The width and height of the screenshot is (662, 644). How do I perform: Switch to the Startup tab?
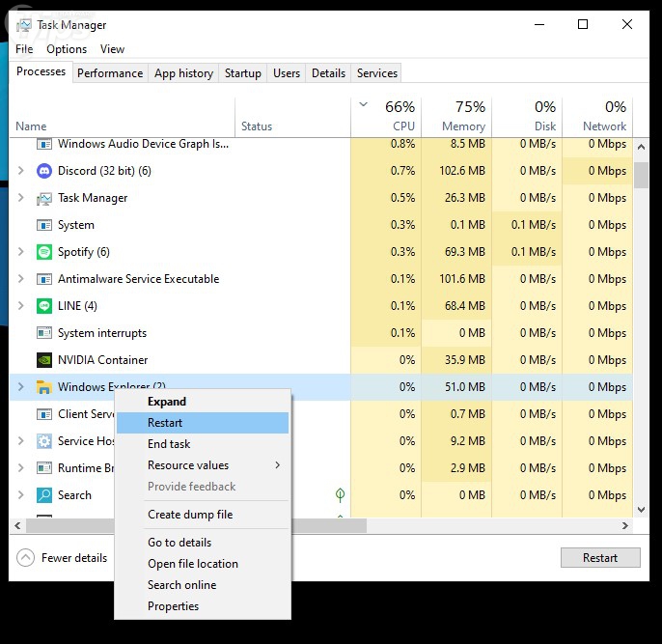click(243, 73)
